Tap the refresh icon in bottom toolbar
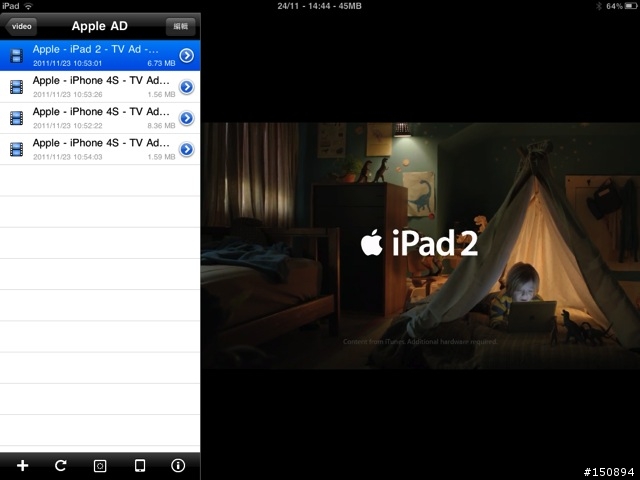 [61, 465]
